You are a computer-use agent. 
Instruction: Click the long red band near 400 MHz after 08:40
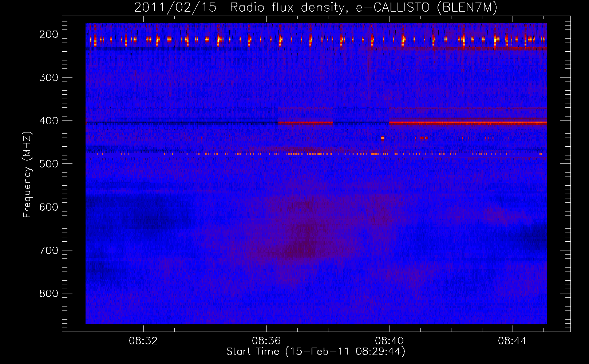pyautogui.click(x=468, y=123)
